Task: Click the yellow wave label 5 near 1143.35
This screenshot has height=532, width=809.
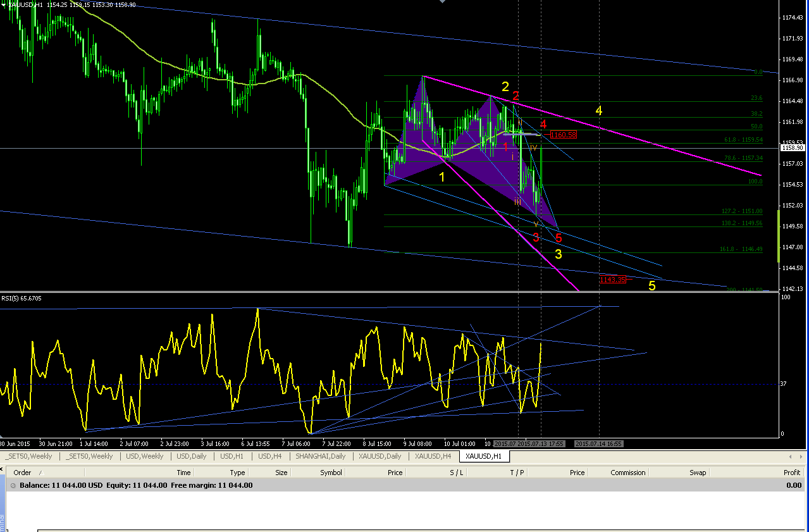Action: [x=652, y=286]
